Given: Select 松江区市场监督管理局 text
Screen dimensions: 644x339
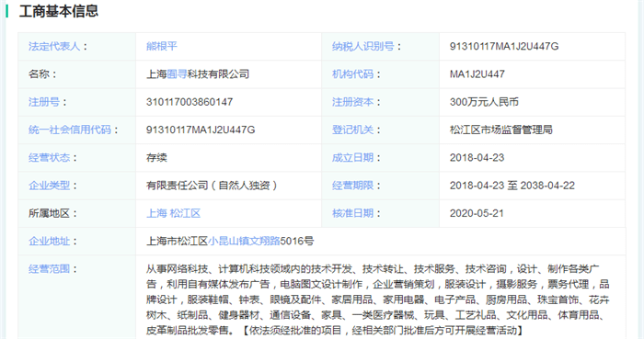Looking at the screenshot, I should [x=501, y=130].
